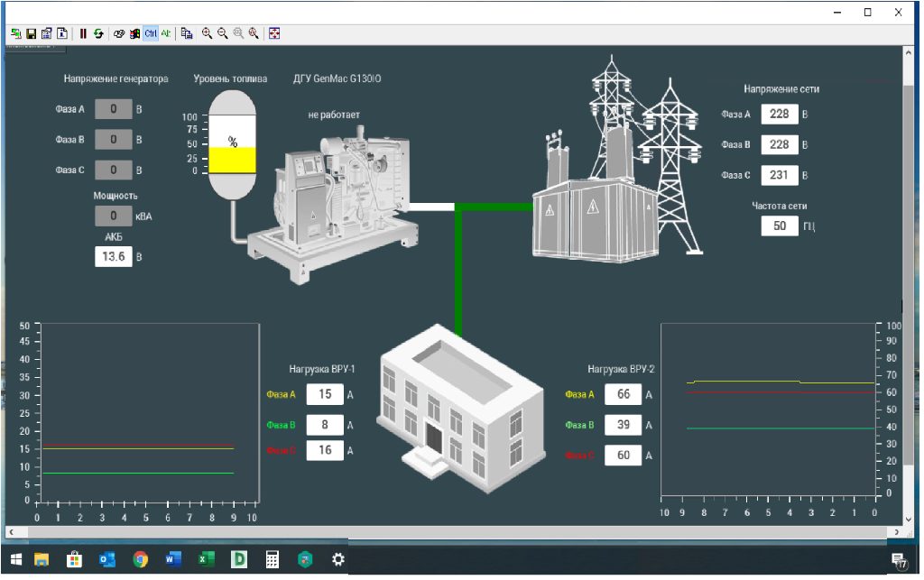Screen dimensions: 924x580
Task: Toggle the Alt key mode button
Action: pyautogui.click(x=166, y=33)
